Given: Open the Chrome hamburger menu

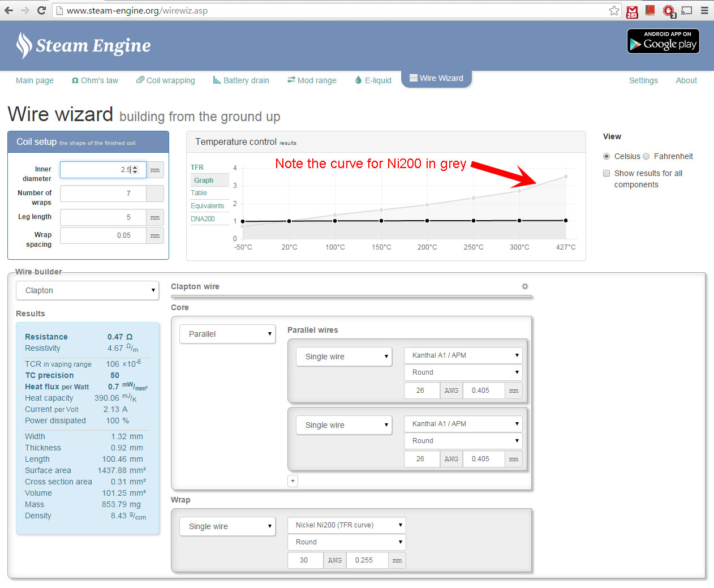Looking at the screenshot, I should click(x=704, y=10).
